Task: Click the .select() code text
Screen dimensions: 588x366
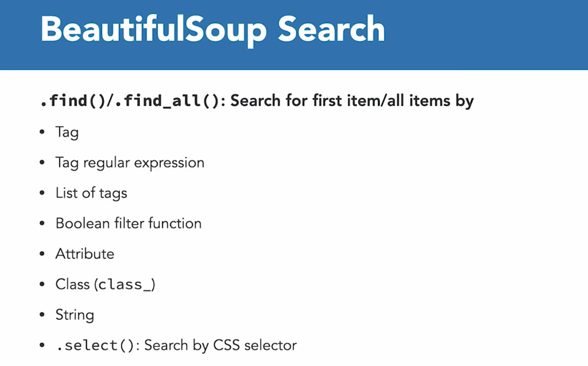Action: (x=95, y=345)
